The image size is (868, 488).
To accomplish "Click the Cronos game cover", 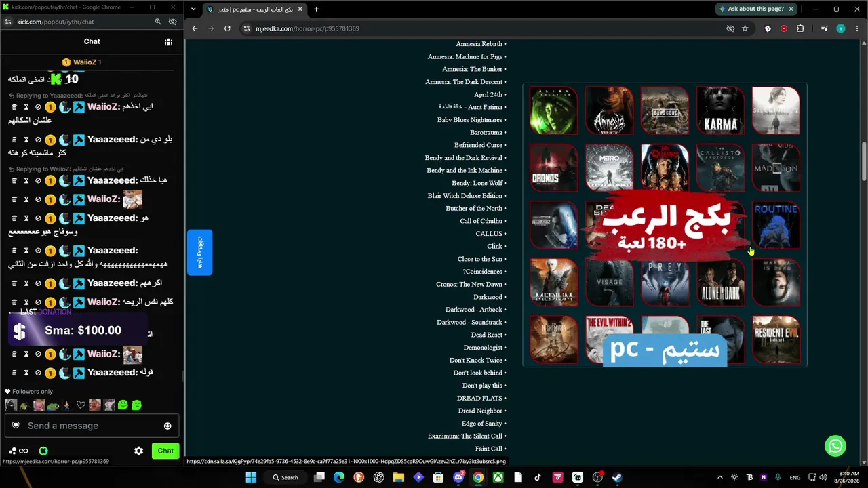I will (x=553, y=167).
